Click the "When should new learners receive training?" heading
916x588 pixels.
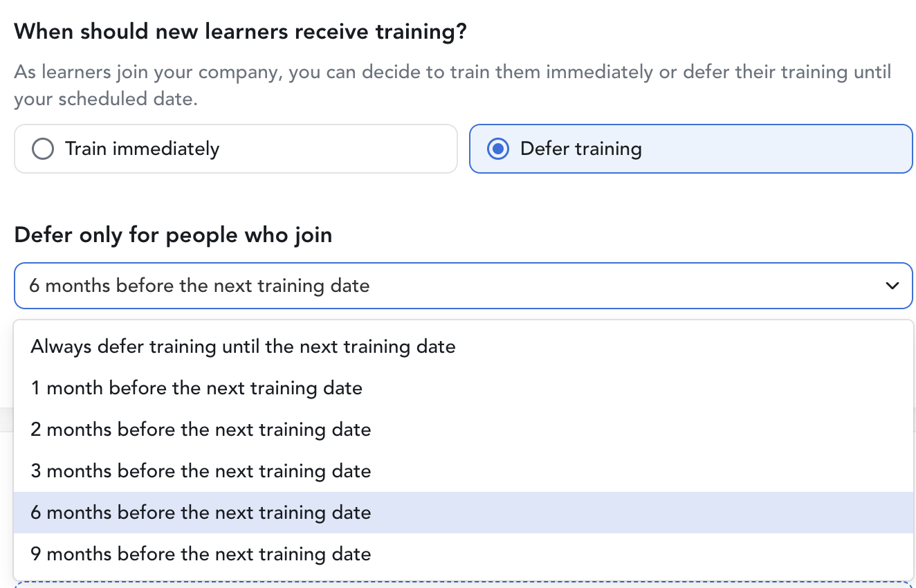tap(240, 32)
